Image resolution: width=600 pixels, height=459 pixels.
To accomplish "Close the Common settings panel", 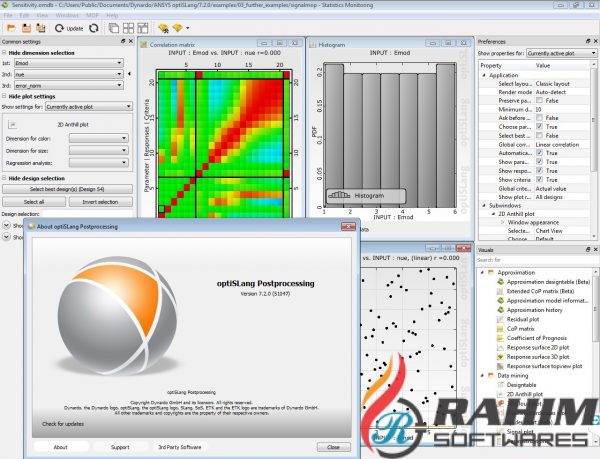I will [131, 41].
